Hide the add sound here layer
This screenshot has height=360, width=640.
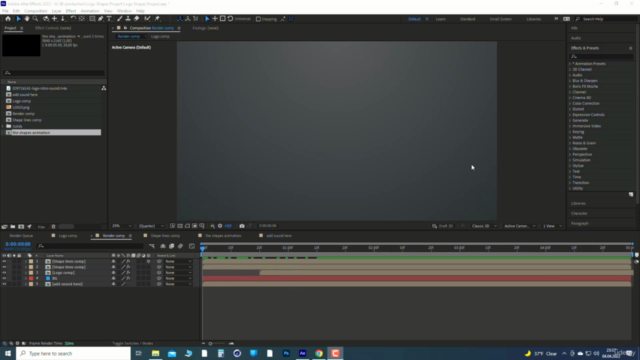[4, 284]
